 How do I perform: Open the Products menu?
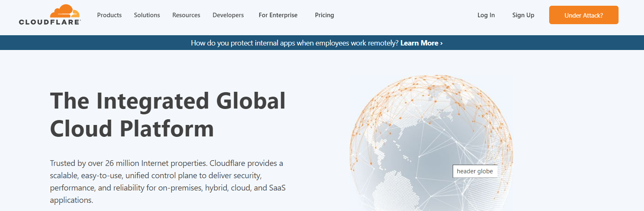109,15
